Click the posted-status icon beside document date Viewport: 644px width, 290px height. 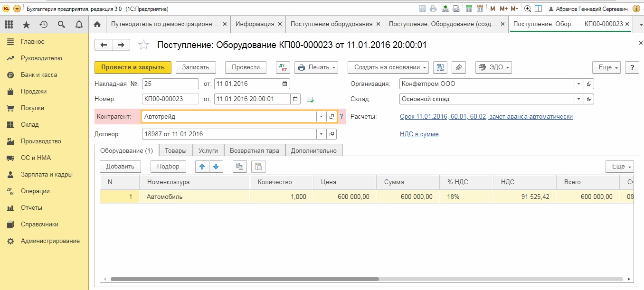pyautogui.click(x=310, y=100)
